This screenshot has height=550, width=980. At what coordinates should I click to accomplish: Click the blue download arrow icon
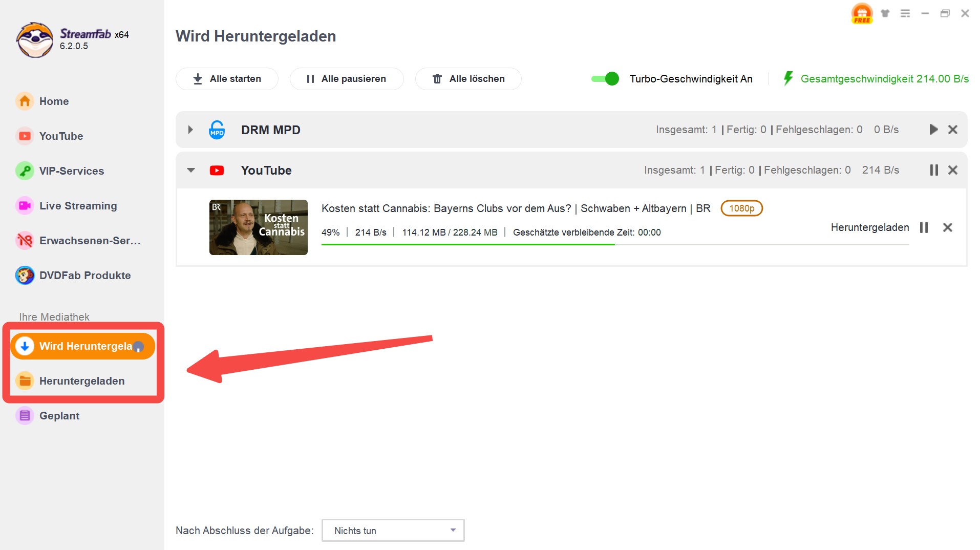coord(25,346)
